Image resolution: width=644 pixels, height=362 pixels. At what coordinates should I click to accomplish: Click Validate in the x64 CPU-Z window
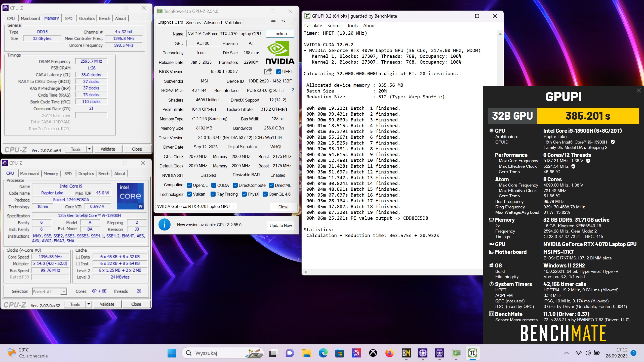(x=108, y=149)
